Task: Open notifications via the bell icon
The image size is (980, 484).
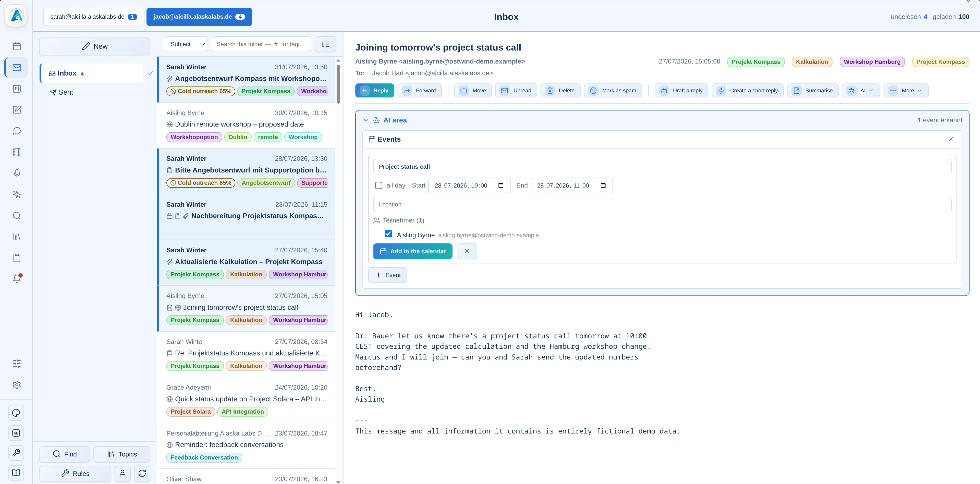Action: coord(17,279)
